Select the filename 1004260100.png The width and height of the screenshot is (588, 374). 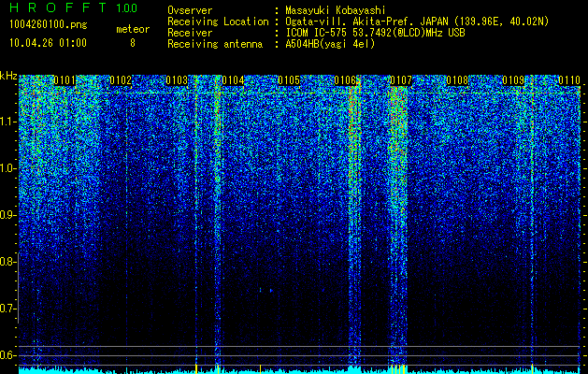(x=49, y=25)
